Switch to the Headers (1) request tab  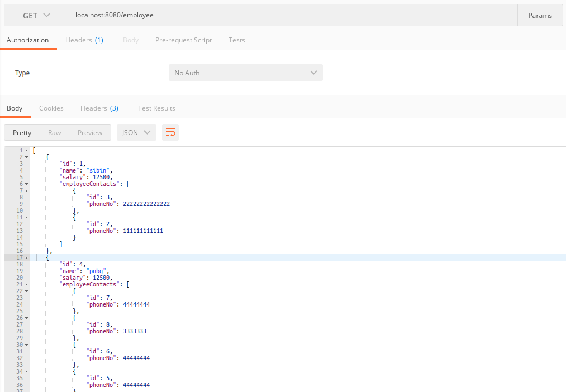pyautogui.click(x=84, y=40)
